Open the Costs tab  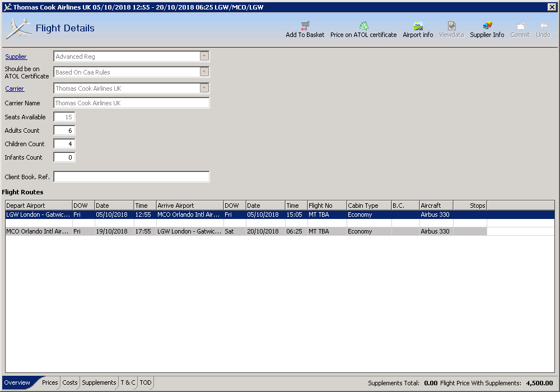coord(69,382)
